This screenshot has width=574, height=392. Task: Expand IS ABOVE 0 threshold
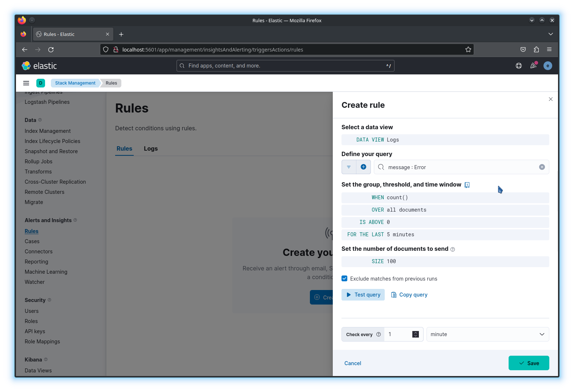point(445,222)
